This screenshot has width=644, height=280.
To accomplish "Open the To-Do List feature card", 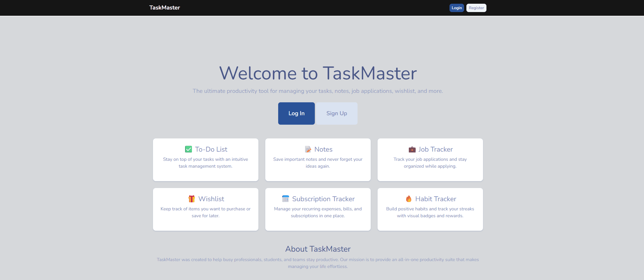I will point(205,160).
